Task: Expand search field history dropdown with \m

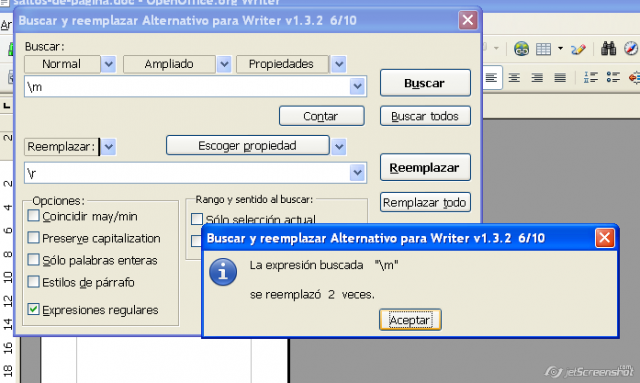Action: point(357,86)
